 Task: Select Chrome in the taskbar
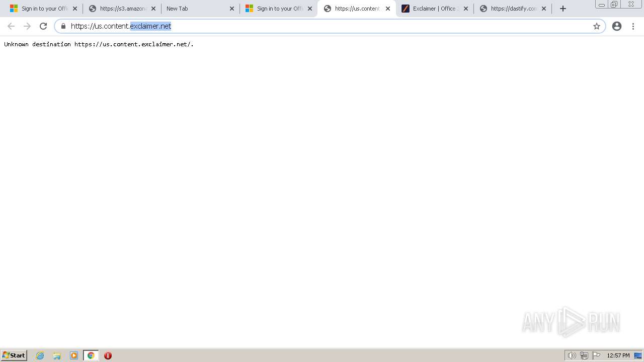click(91, 355)
